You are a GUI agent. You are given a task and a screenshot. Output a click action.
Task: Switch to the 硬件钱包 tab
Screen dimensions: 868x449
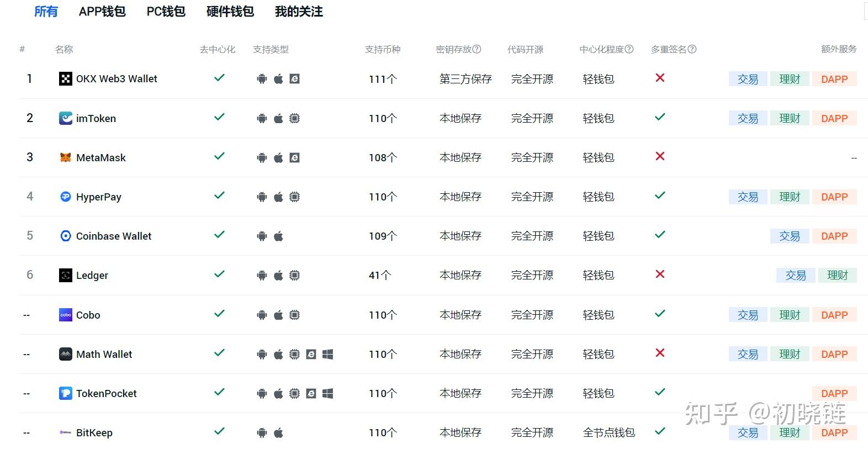(x=230, y=12)
